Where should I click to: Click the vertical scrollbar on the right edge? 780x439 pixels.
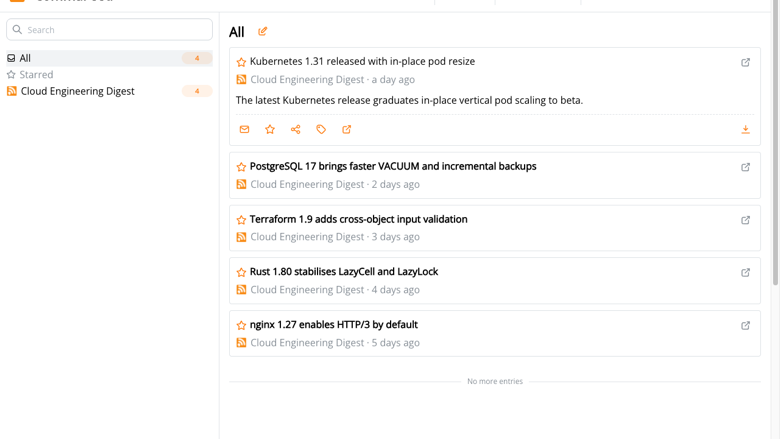[x=775, y=144]
